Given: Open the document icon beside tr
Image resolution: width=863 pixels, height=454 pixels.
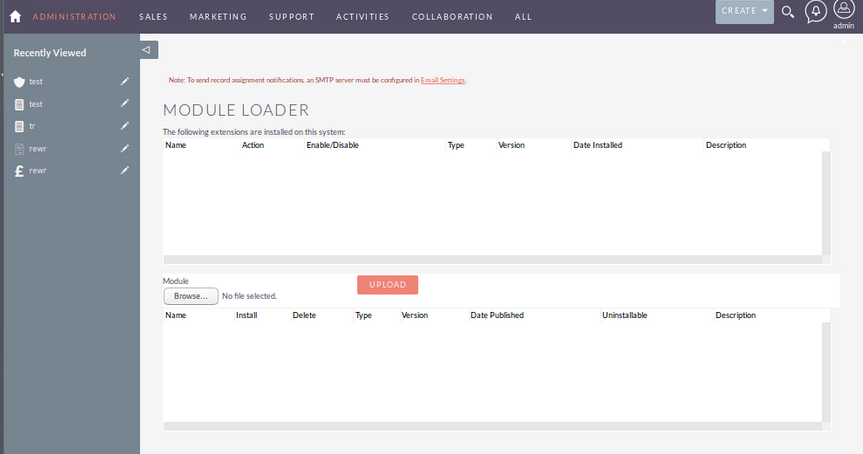Looking at the screenshot, I should [19, 127].
